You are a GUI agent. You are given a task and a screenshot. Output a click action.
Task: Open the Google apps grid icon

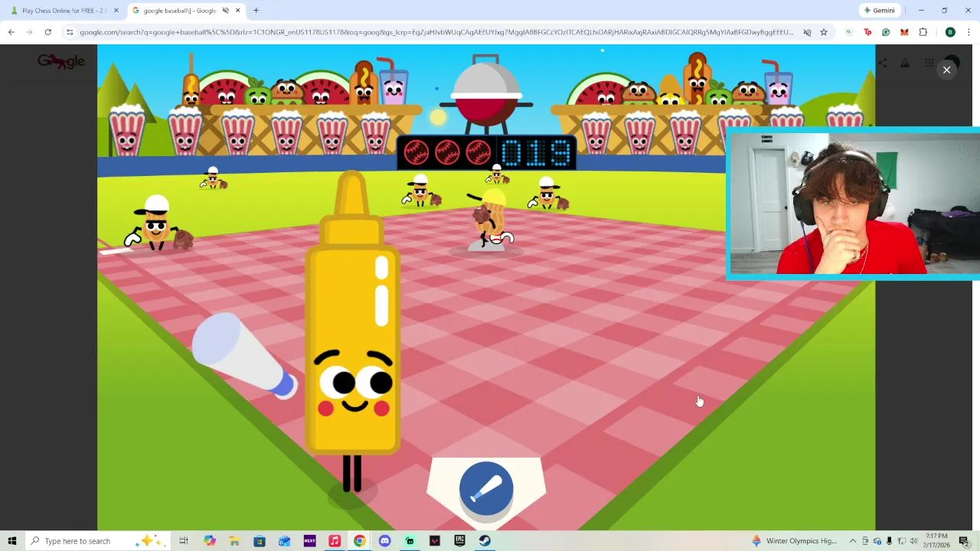click(x=929, y=64)
